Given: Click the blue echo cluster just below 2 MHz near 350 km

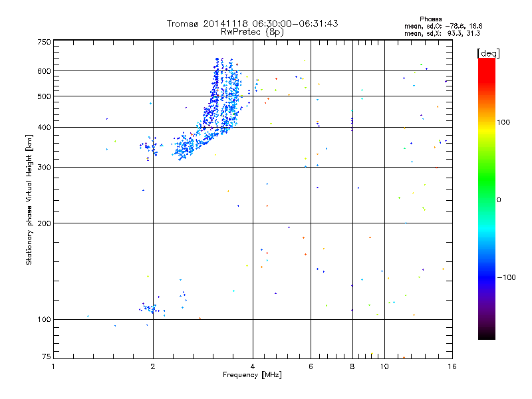Looking at the screenshot, I should point(149,148).
